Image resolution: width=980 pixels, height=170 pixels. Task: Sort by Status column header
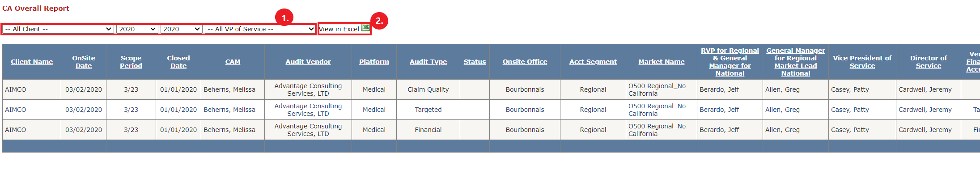(x=475, y=62)
